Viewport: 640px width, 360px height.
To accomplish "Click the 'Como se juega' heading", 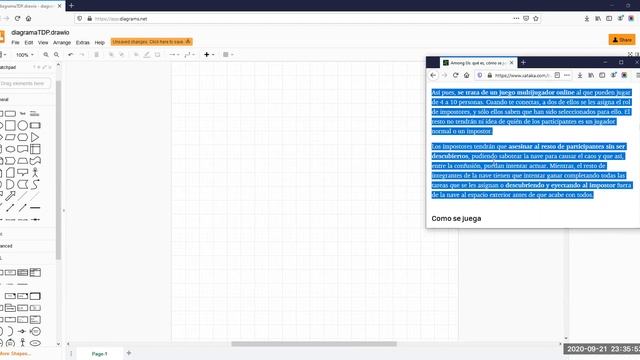I will [456, 218].
